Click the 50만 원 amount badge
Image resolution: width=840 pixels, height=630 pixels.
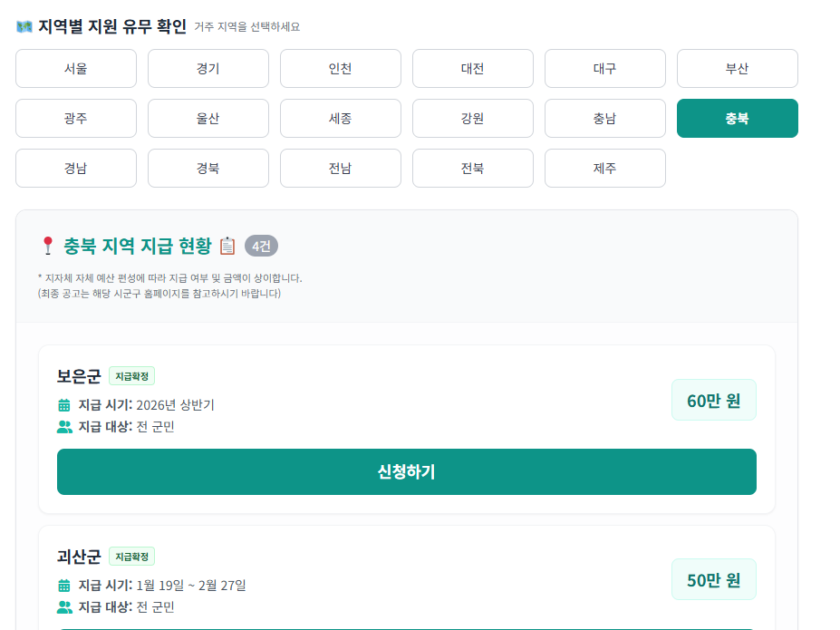click(x=714, y=580)
